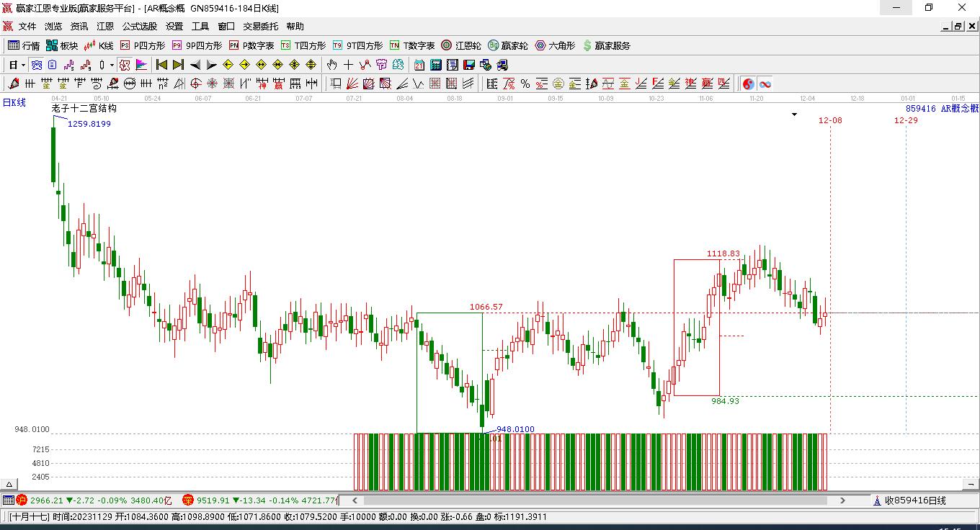
Task: Select the horizontal width measure tool
Action: (311, 84)
